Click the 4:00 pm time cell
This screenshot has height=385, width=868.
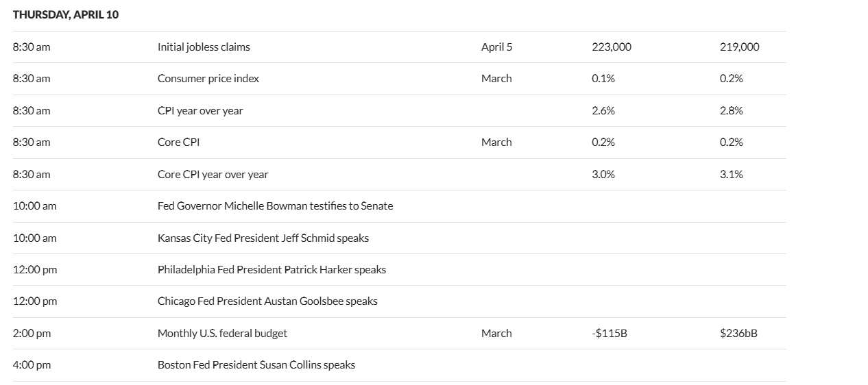click(x=32, y=365)
